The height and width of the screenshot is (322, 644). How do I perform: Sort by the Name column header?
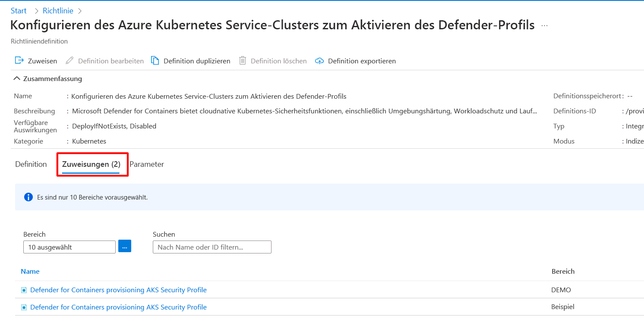[x=30, y=272]
